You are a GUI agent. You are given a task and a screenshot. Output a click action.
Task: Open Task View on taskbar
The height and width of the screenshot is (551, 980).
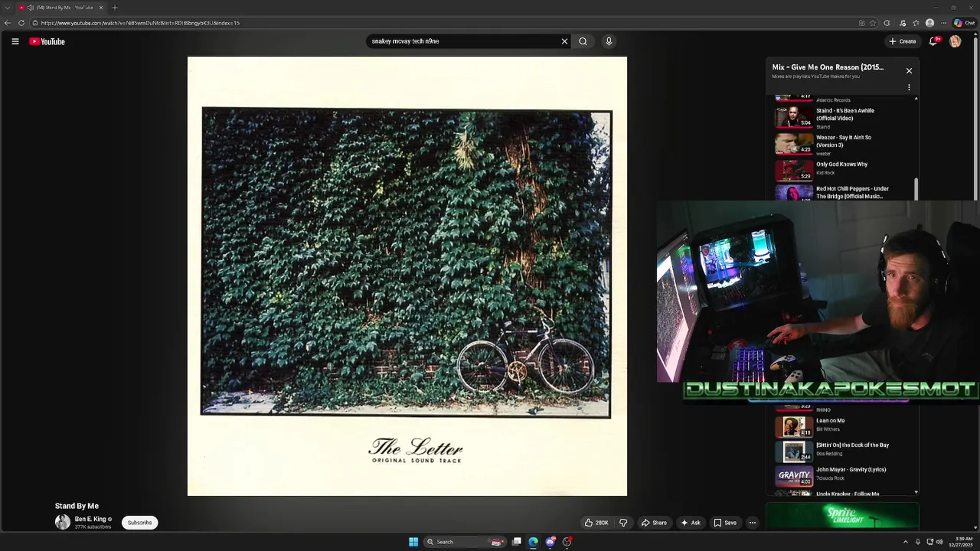(x=517, y=542)
